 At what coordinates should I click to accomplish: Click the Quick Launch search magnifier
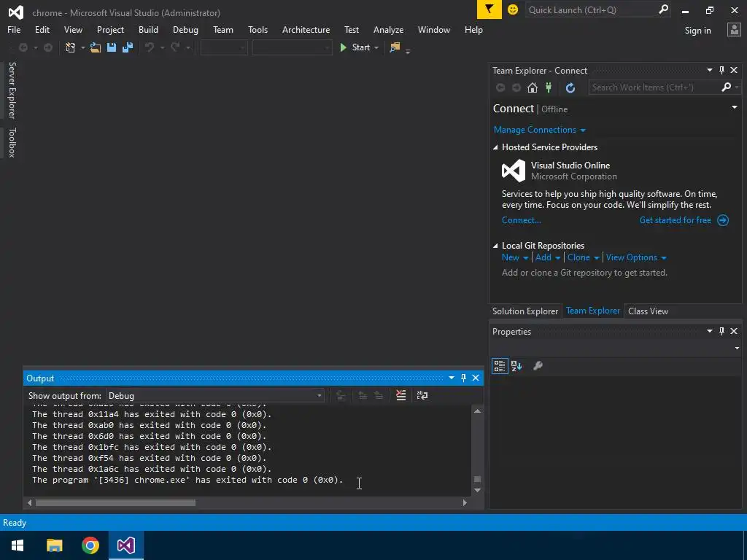point(663,9)
